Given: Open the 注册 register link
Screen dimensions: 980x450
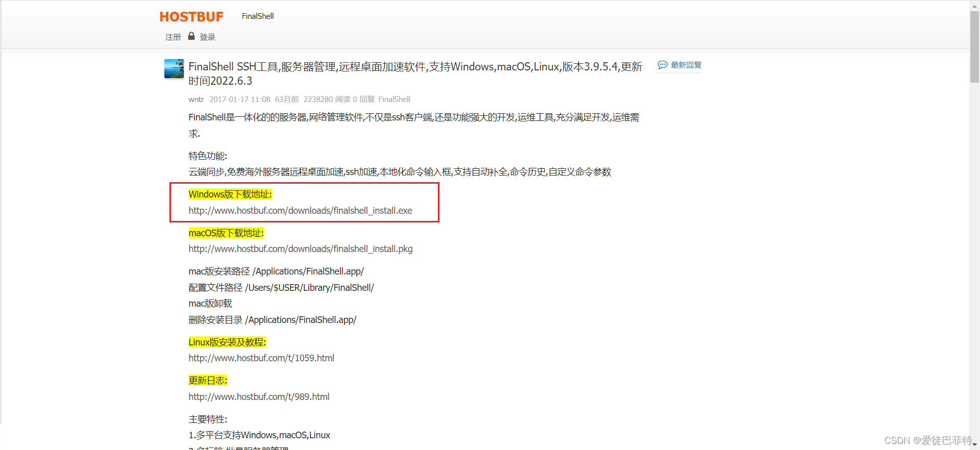Looking at the screenshot, I should pos(173,37).
